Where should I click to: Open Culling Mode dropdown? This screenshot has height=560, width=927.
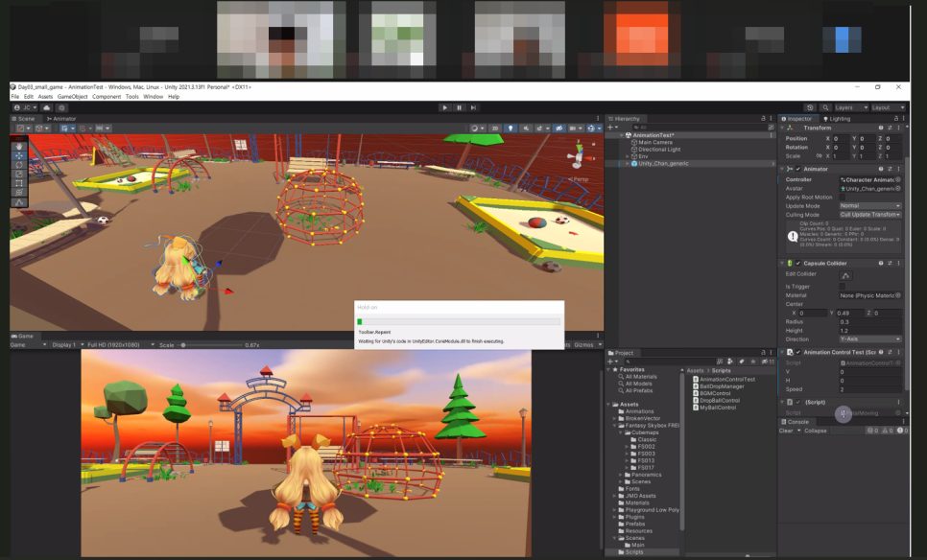pos(869,215)
